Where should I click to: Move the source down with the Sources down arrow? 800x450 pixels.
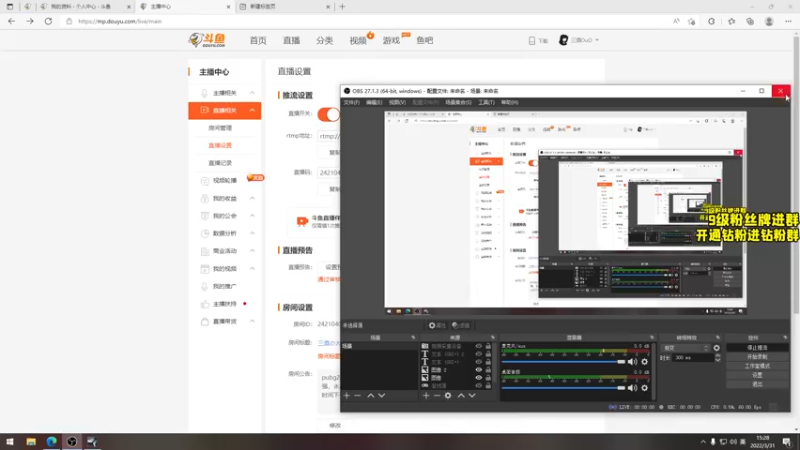click(472, 395)
